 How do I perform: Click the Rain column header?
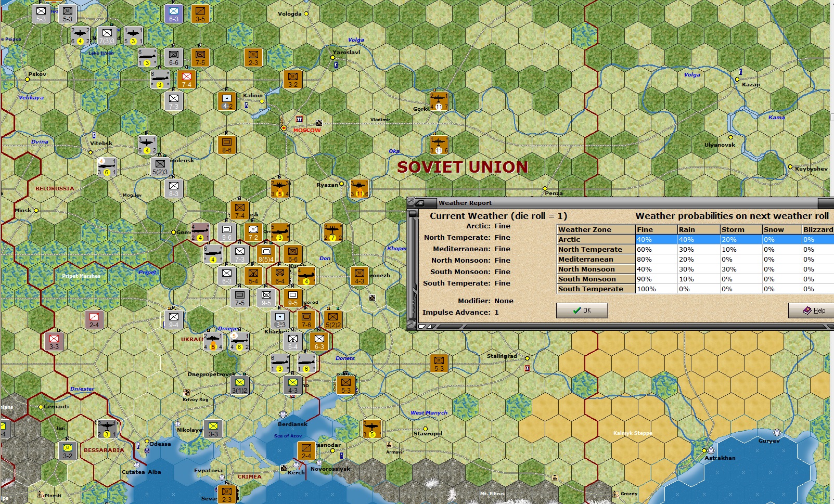coord(698,229)
